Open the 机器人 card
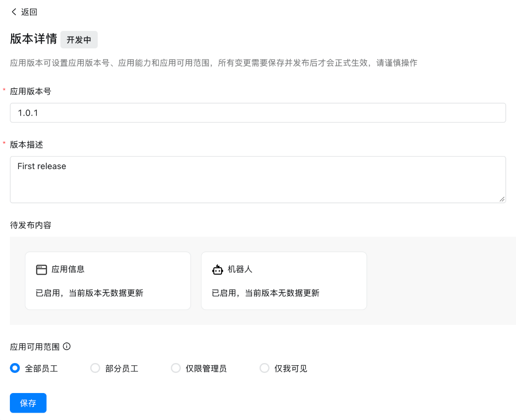 [x=284, y=280]
